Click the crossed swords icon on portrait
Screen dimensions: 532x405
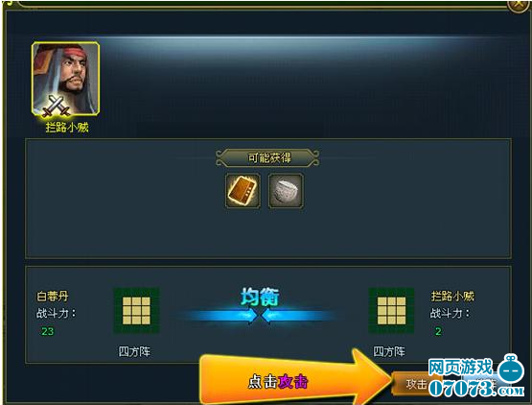(57, 107)
